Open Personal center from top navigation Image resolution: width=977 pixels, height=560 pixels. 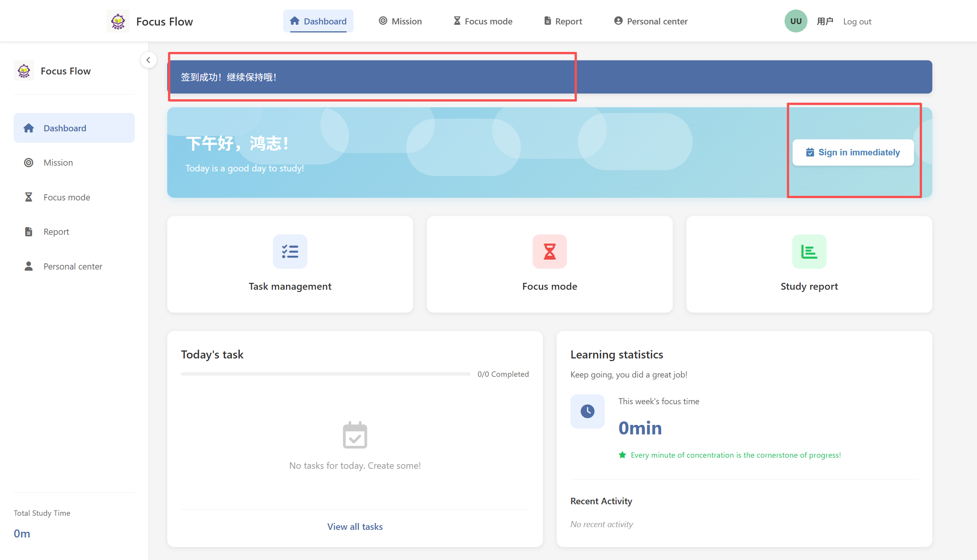651,21
